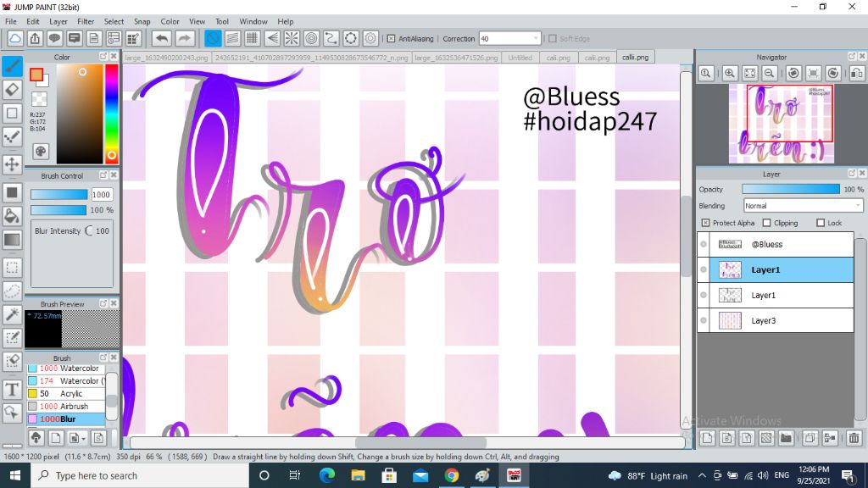Click the cloud icon in toolbar
The width and height of the screenshot is (868, 488).
15,38
